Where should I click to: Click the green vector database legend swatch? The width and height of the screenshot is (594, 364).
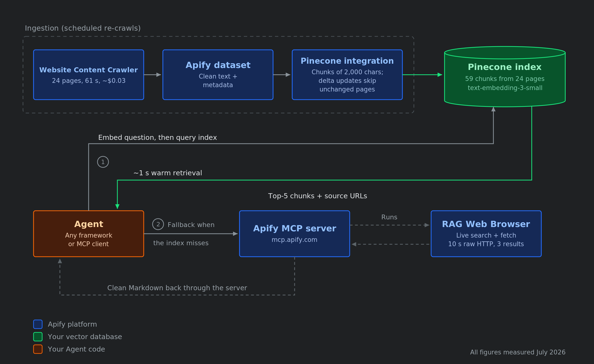(x=38, y=337)
